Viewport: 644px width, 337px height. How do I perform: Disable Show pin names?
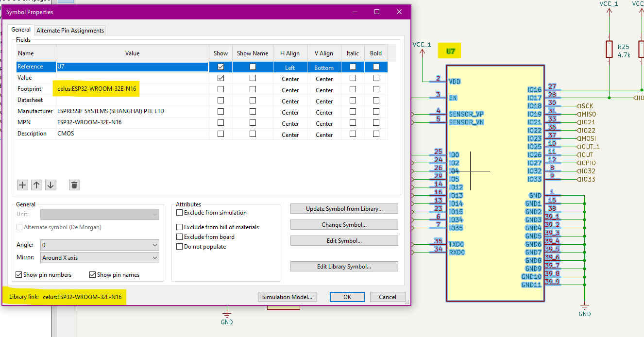92,274
